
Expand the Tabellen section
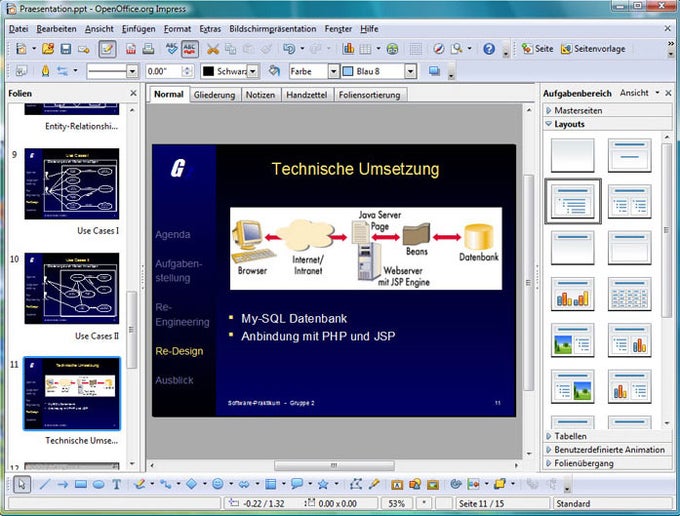click(x=607, y=436)
